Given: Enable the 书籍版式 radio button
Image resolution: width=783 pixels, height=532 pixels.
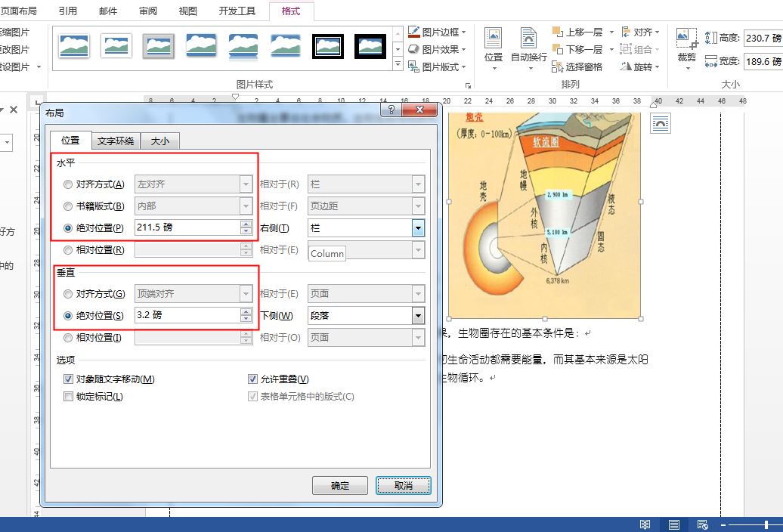Looking at the screenshot, I should click(67, 206).
